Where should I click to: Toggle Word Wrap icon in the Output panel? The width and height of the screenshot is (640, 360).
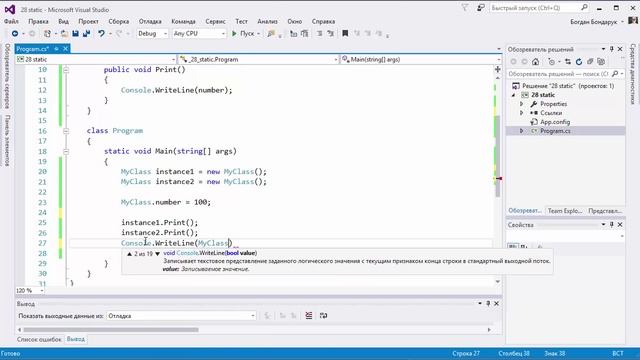coord(323,316)
